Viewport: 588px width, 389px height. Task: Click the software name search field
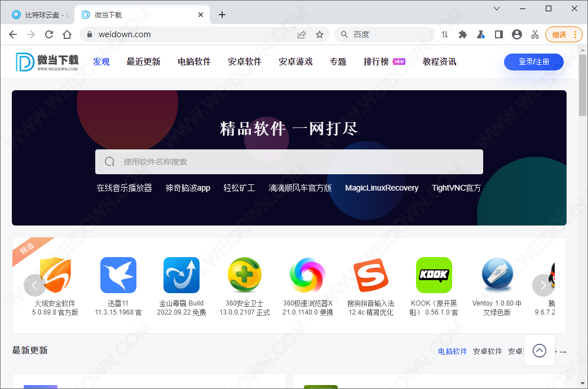click(x=289, y=162)
